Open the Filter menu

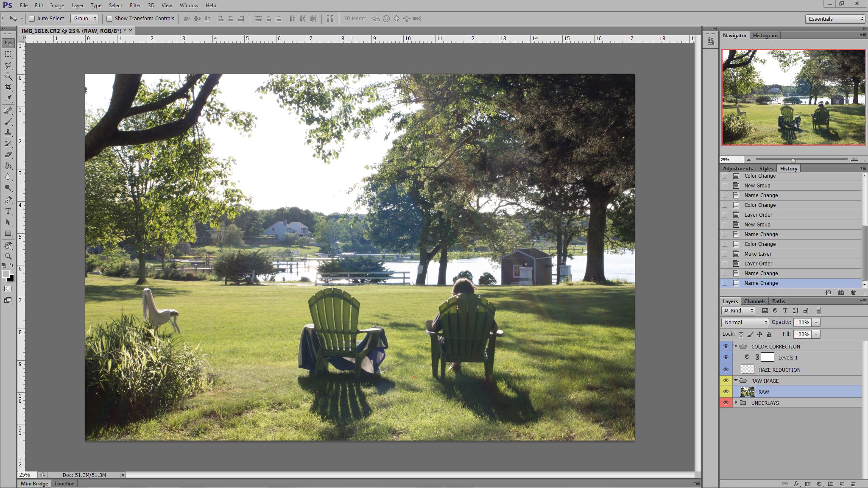[135, 6]
